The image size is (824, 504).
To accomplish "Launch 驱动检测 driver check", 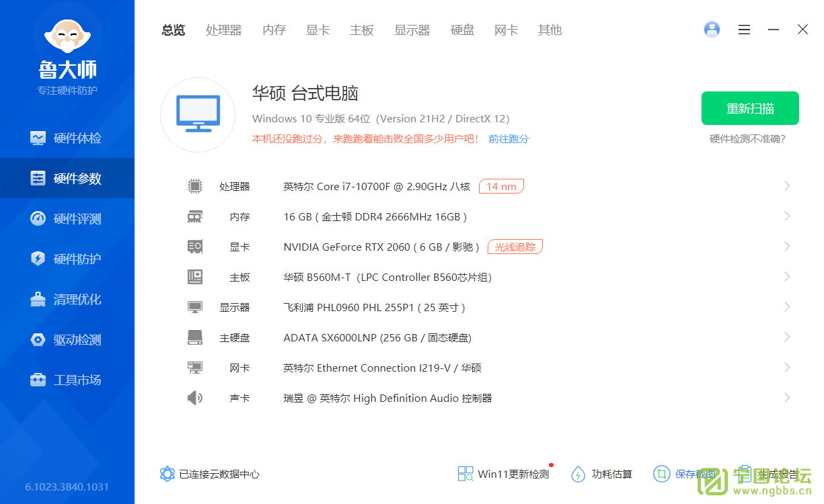I will 67,339.
